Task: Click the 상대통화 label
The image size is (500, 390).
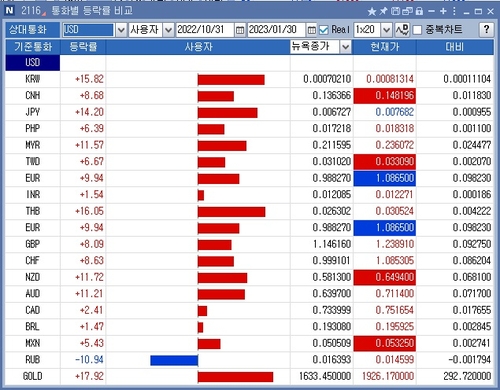Action: (x=28, y=30)
